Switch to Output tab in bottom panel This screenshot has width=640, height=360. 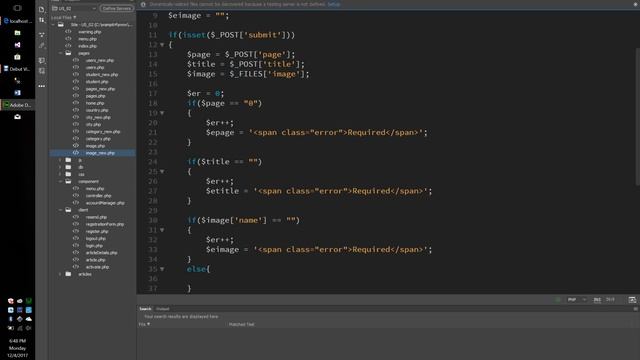coord(162,309)
